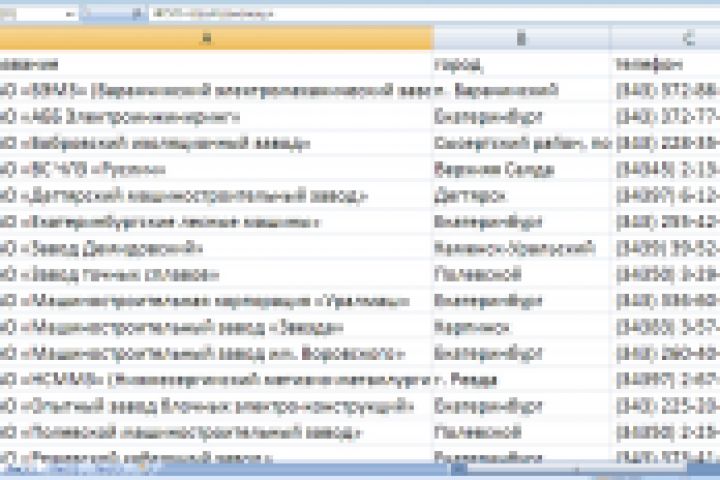Select the «АББ Электроинжиниринг» cell
The height and width of the screenshot is (480, 720).
tap(216, 117)
